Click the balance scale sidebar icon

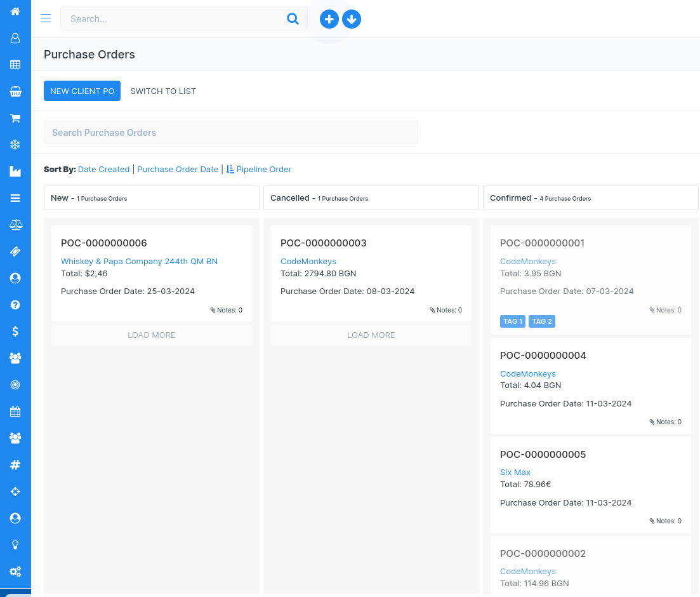click(x=15, y=225)
